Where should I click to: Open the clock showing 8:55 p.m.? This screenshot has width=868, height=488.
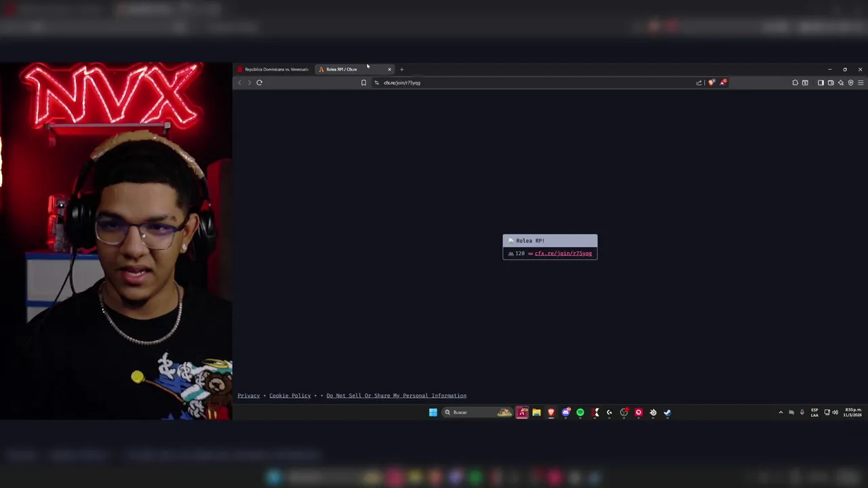[x=852, y=412]
